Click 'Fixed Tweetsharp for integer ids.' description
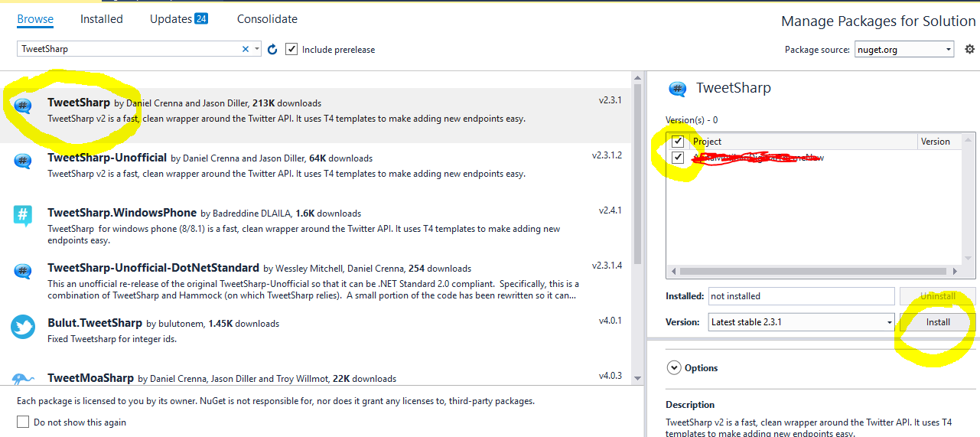Image resolution: width=980 pixels, height=437 pixels. [x=112, y=339]
